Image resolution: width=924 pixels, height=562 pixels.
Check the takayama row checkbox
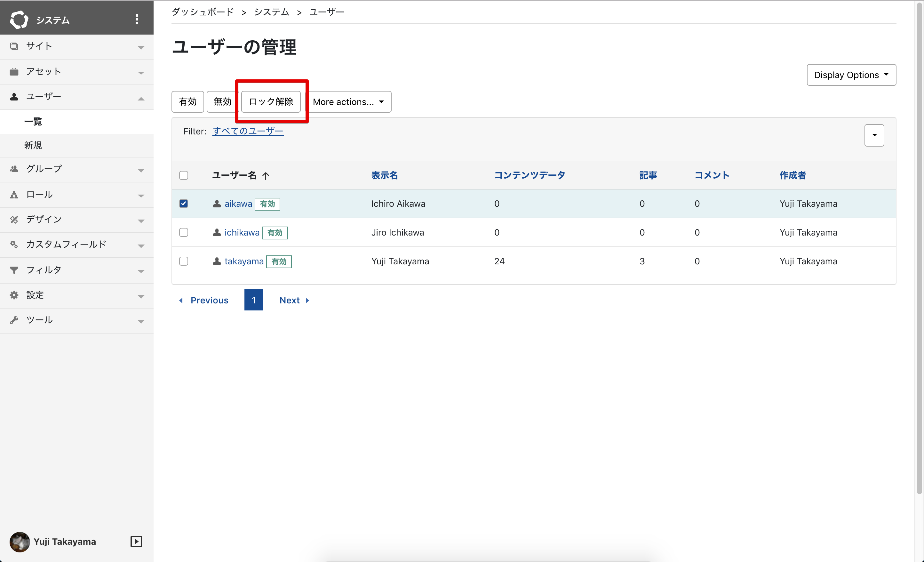(184, 261)
